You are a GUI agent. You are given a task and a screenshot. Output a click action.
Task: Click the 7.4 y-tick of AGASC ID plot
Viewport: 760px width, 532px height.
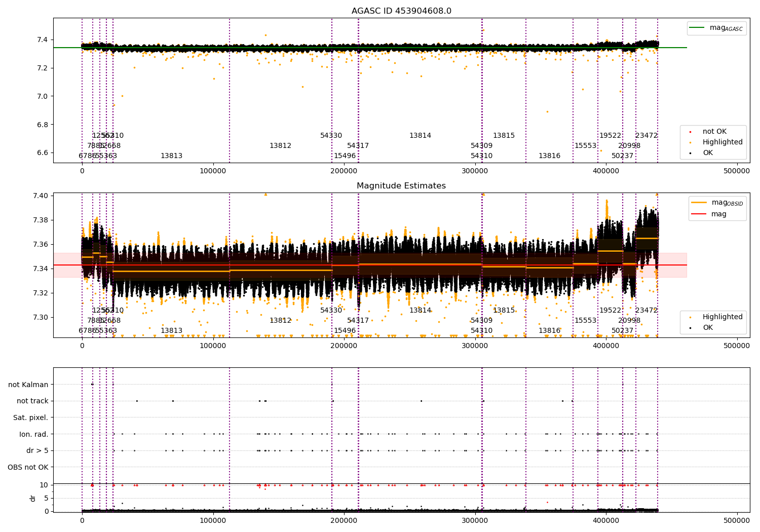(43, 40)
